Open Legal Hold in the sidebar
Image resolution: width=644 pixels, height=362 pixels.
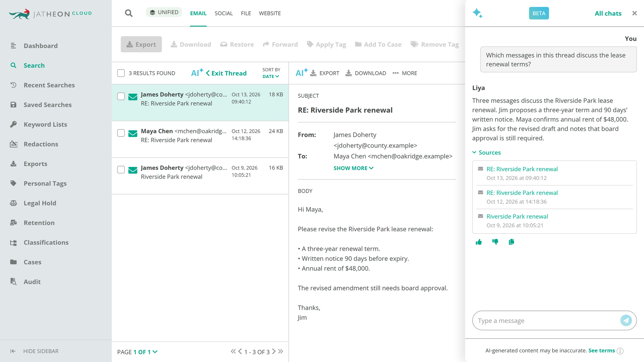point(40,203)
